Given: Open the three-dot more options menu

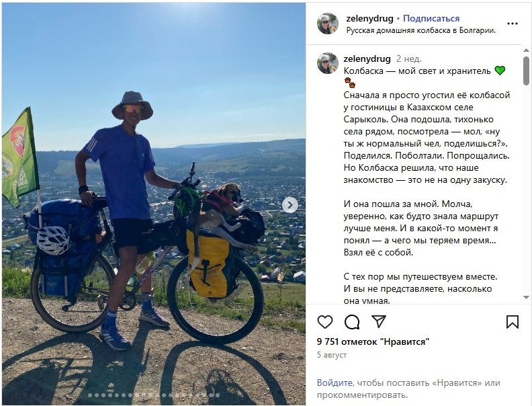Looking at the screenshot, I should pyautogui.click(x=513, y=24).
